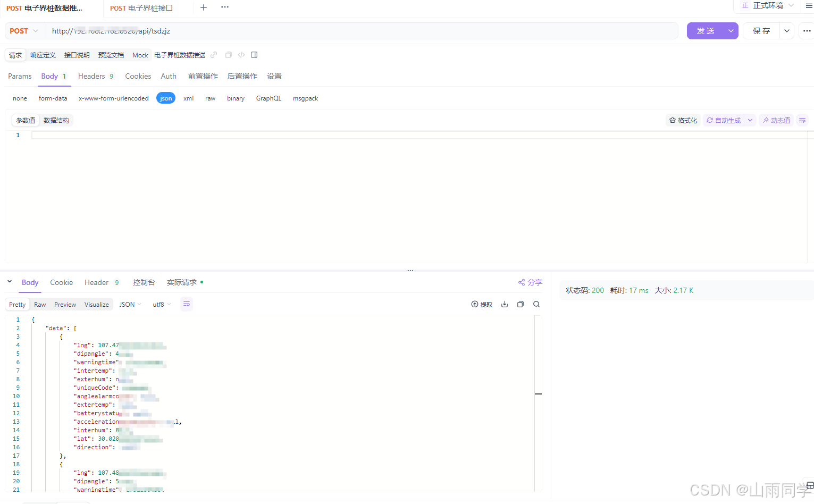Click 保存 save button

coord(761,31)
